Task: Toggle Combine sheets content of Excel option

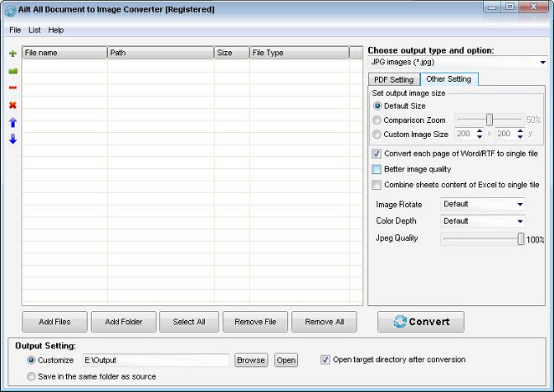Action: 377,186
